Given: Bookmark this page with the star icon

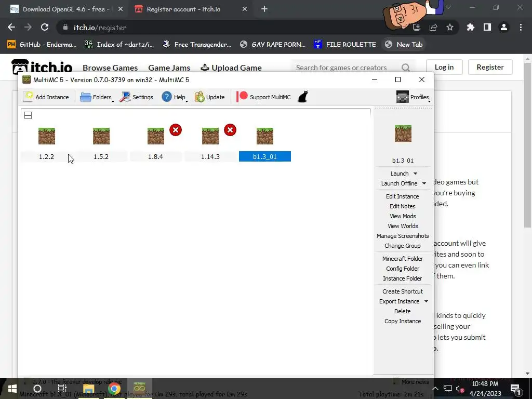Looking at the screenshot, I should [450, 28].
